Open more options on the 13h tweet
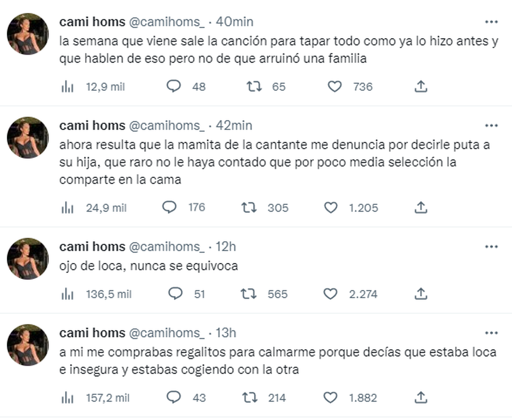 (x=492, y=333)
